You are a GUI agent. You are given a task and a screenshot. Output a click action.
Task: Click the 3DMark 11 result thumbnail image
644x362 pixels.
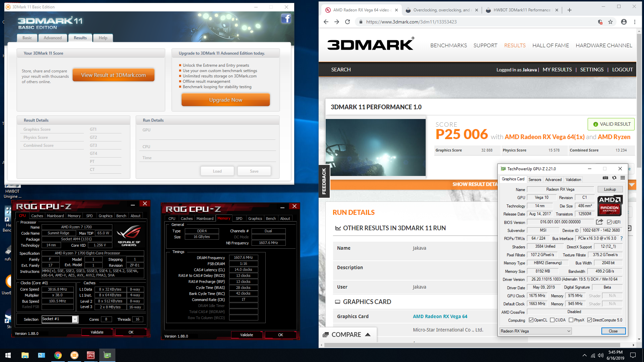[375, 147]
